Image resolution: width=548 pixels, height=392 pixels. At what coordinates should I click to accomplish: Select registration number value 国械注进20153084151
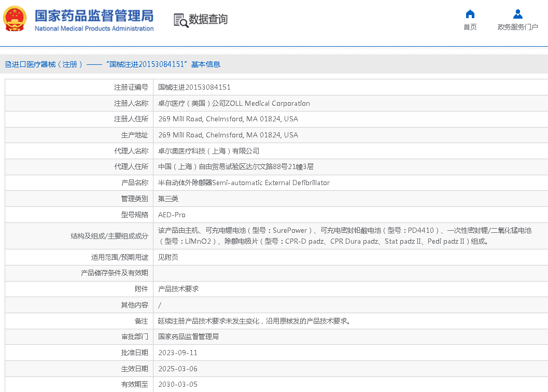(x=194, y=87)
